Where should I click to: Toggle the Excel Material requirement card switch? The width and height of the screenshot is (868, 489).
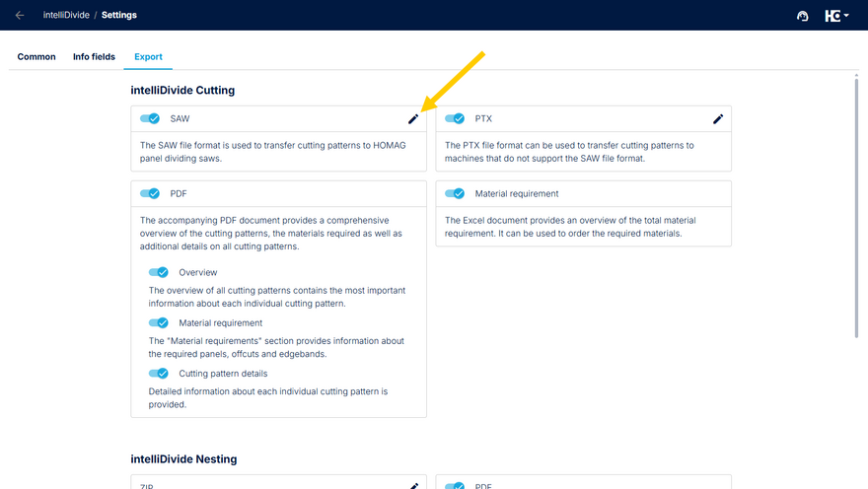click(x=455, y=193)
